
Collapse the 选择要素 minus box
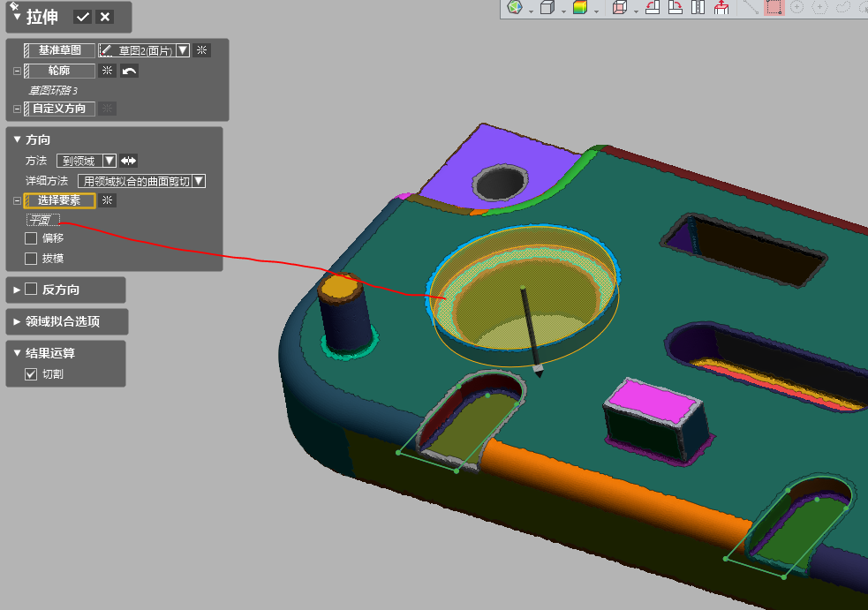[x=17, y=200]
